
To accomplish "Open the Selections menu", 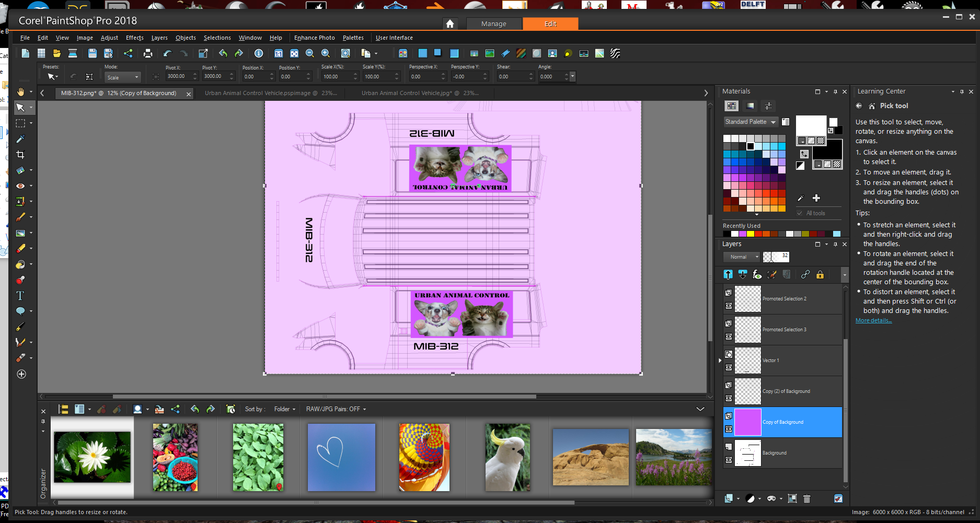I will [217, 38].
